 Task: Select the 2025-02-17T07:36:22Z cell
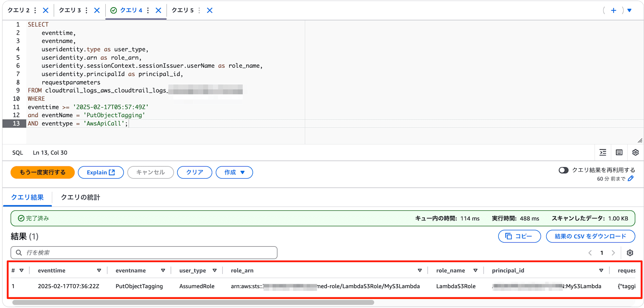coord(69,286)
